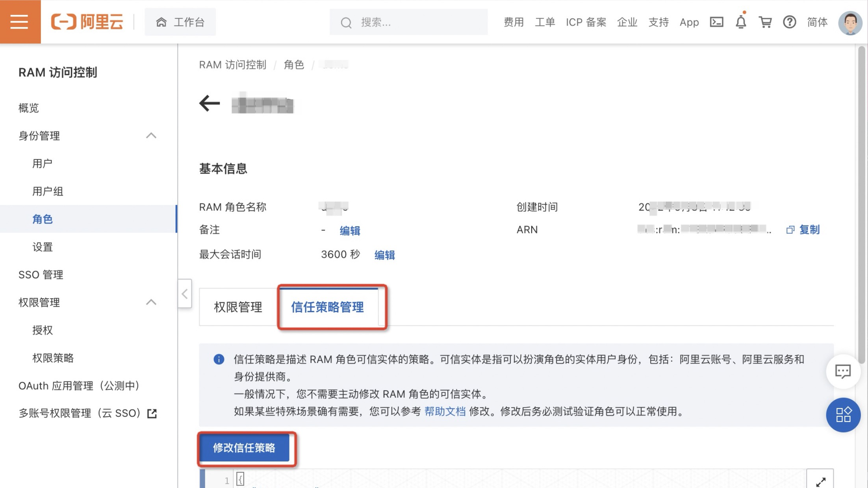Select the 信任策略管理 tab
This screenshot has height=488, width=868.
327,307
